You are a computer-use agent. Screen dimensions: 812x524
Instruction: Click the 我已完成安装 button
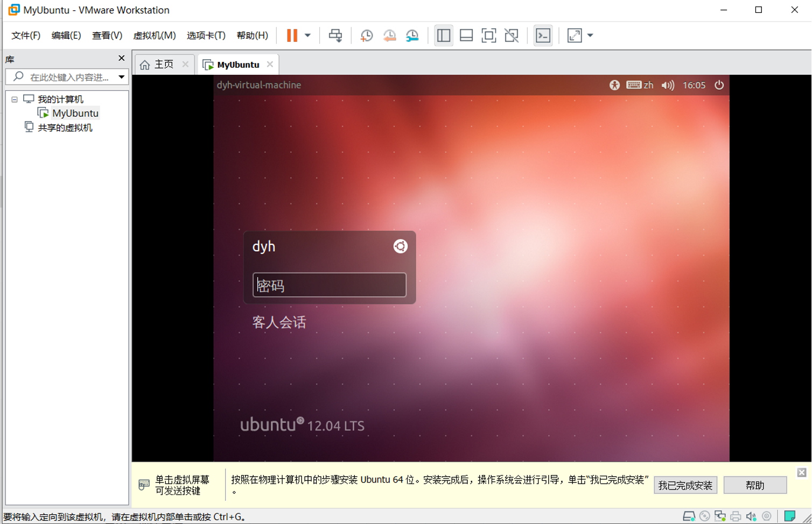[x=685, y=485]
